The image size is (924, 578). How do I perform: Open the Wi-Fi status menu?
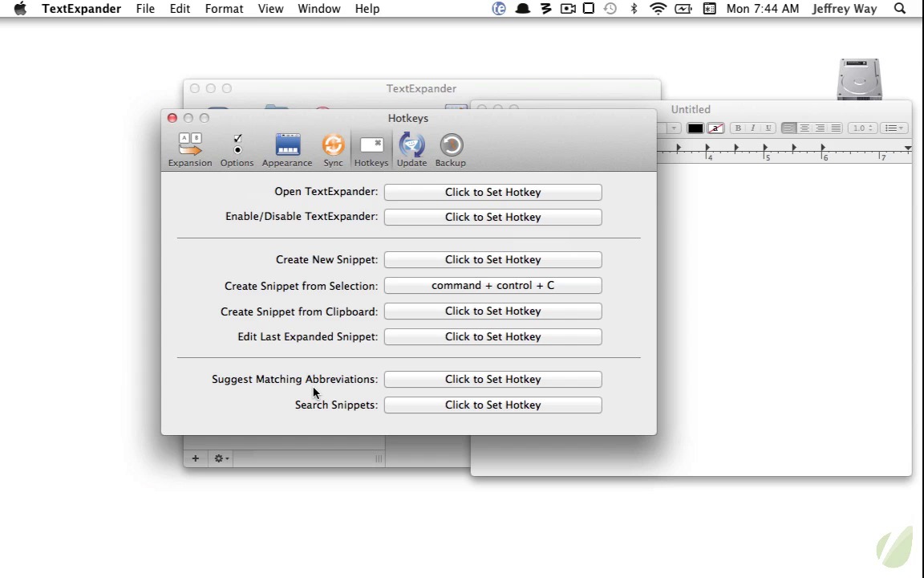coord(659,8)
